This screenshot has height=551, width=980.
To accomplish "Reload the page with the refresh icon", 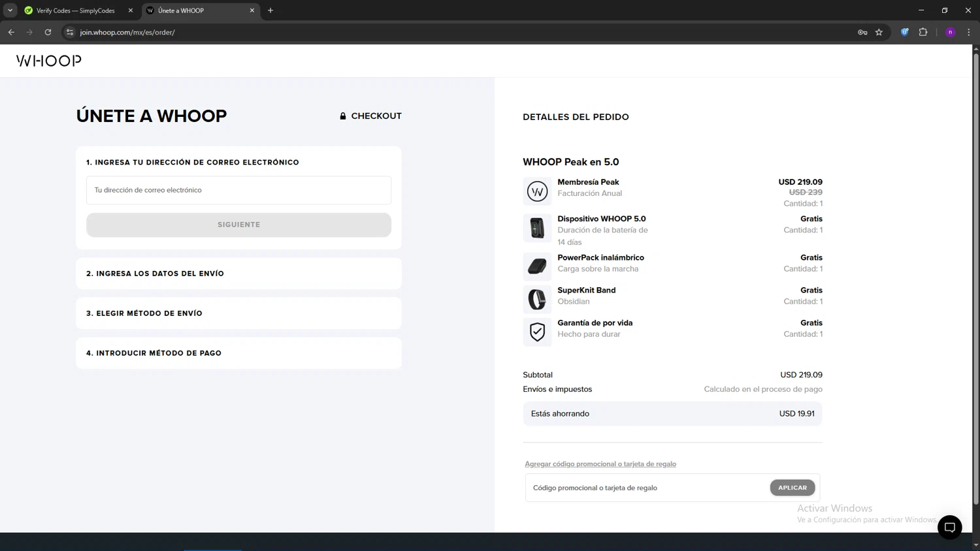I will (48, 32).
